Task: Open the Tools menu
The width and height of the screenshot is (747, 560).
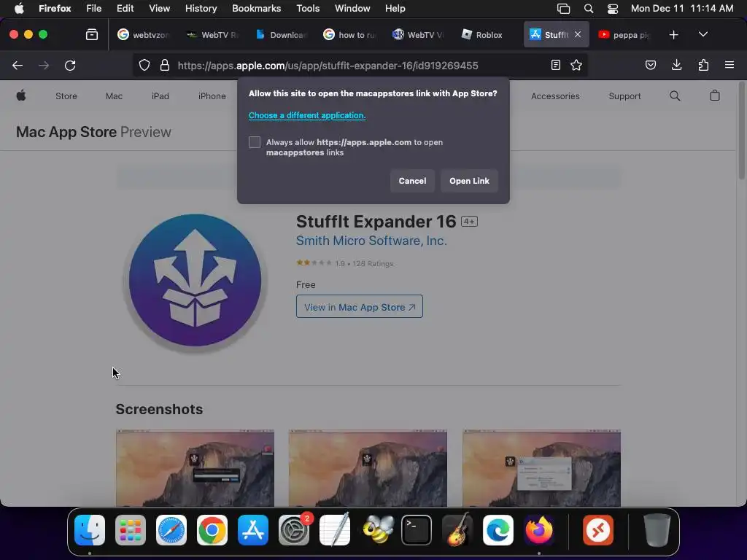Action: coord(308,9)
